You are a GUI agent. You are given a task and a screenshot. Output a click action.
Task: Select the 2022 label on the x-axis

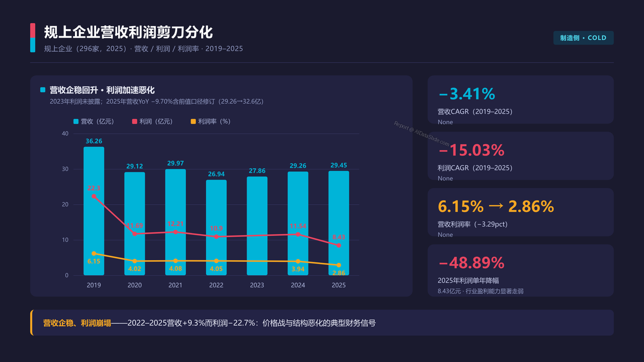coord(216,285)
